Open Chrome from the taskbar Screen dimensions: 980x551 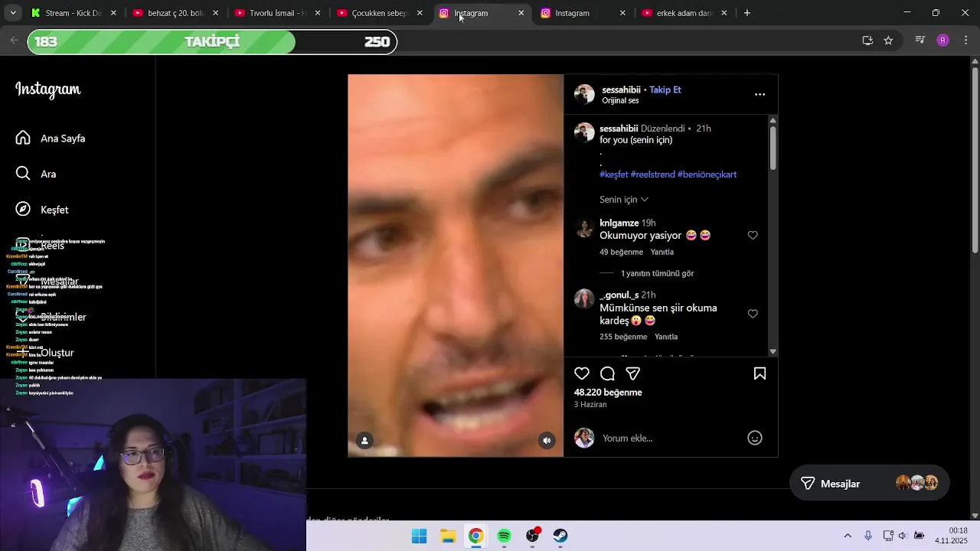click(x=476, y=536)
